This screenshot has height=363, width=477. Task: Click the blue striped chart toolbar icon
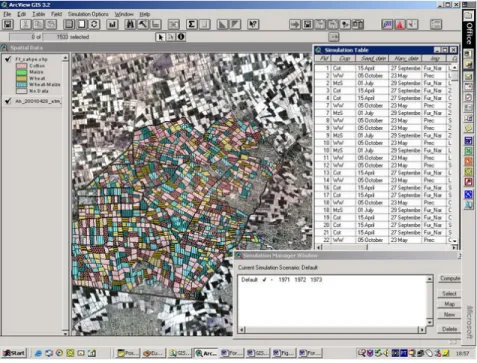(x=387, y=24)
